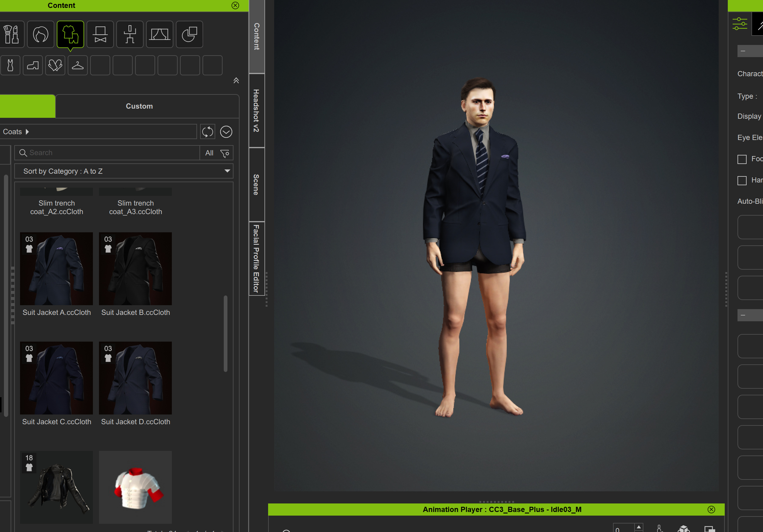Image resolution: width=763 pixels, height=532 pixels.
Task: Open the Scene side tab
Action: coord(256,184)
